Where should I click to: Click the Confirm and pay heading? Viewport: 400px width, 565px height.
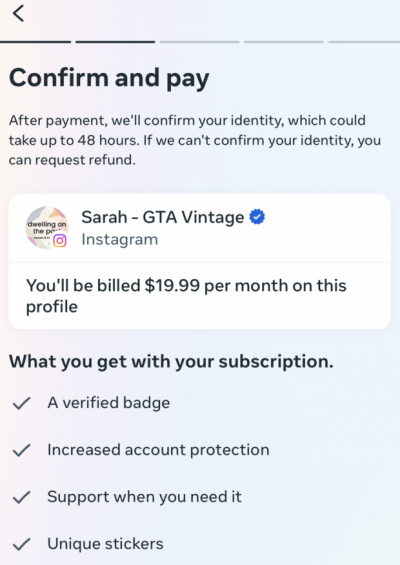[109, 78]
